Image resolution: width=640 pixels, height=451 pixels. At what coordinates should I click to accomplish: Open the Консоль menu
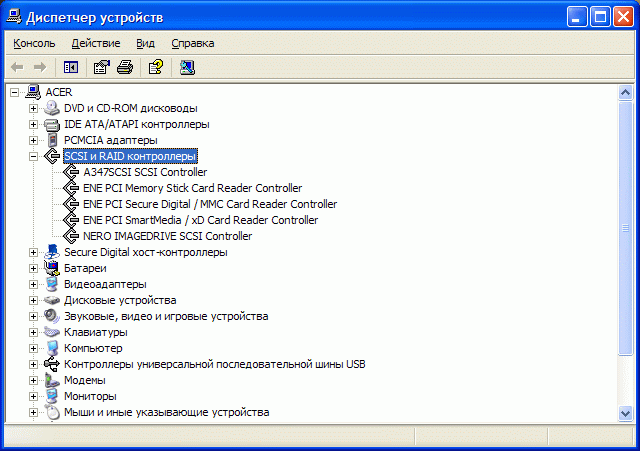(x=34, y=43)
